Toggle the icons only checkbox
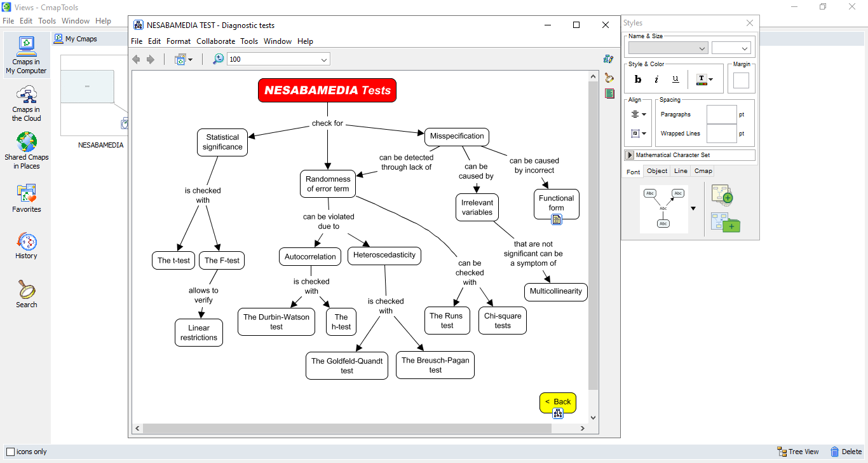The height and width of the screenshot is (463, 868). point(10,452)
